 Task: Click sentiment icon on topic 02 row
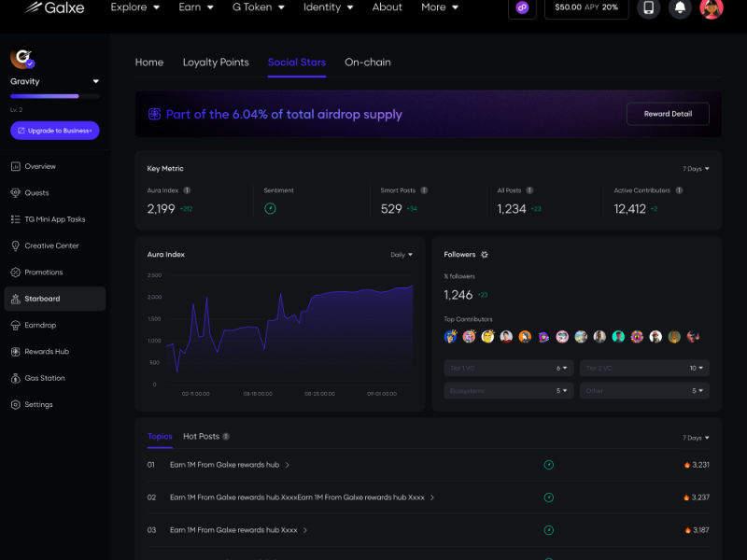pyautogui.click(x=549, y=497)
